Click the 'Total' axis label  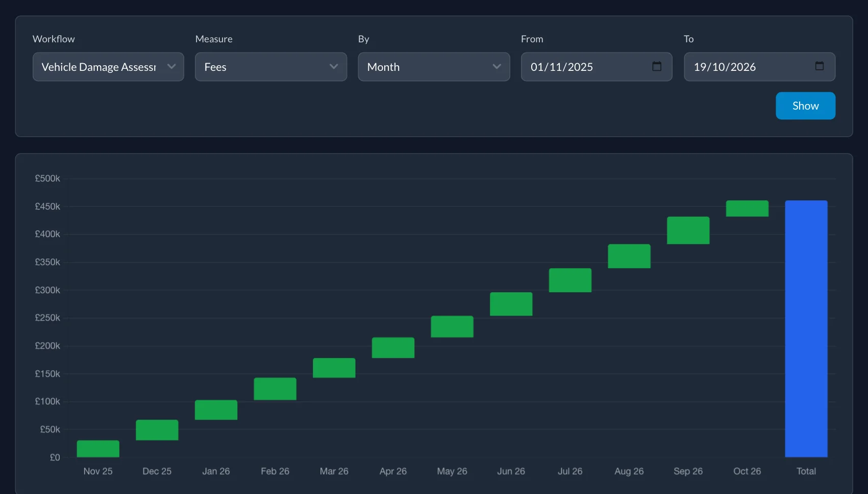[806, 471]
